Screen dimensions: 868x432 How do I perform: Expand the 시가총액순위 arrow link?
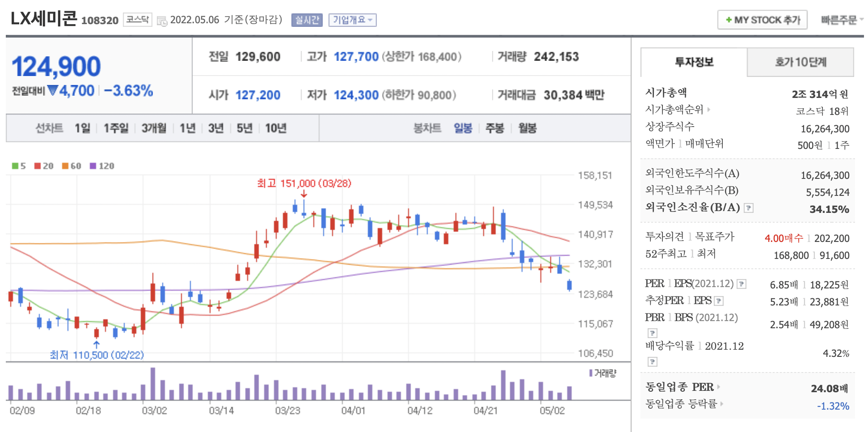(709, 110)
